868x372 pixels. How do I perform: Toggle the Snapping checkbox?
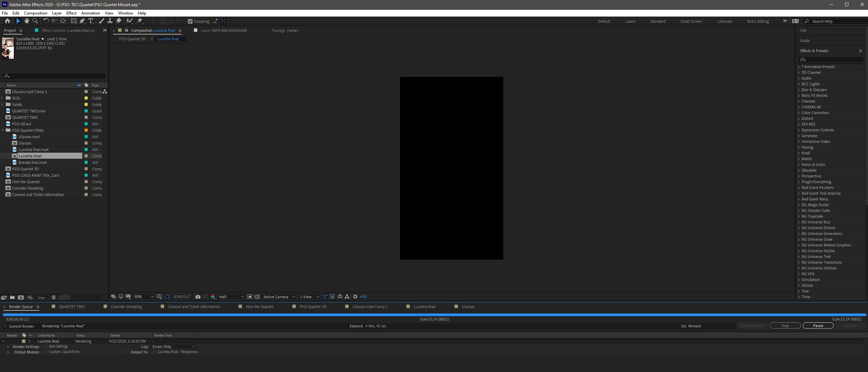pos(190,21)
